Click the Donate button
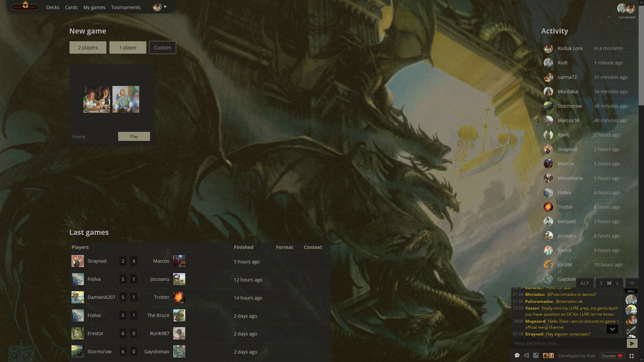Viewport: 644px width, 362px height. (612, 356)
